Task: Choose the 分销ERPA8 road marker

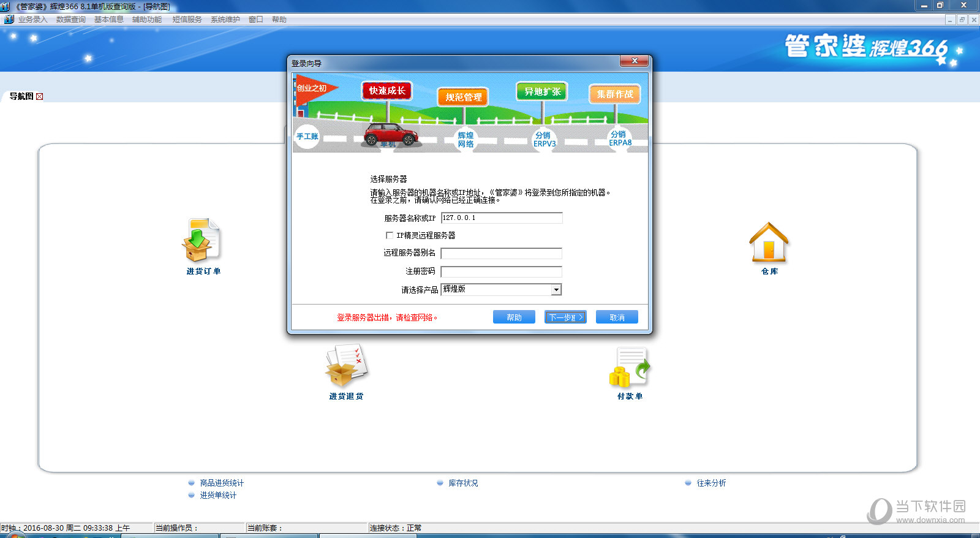Action: 620,138
